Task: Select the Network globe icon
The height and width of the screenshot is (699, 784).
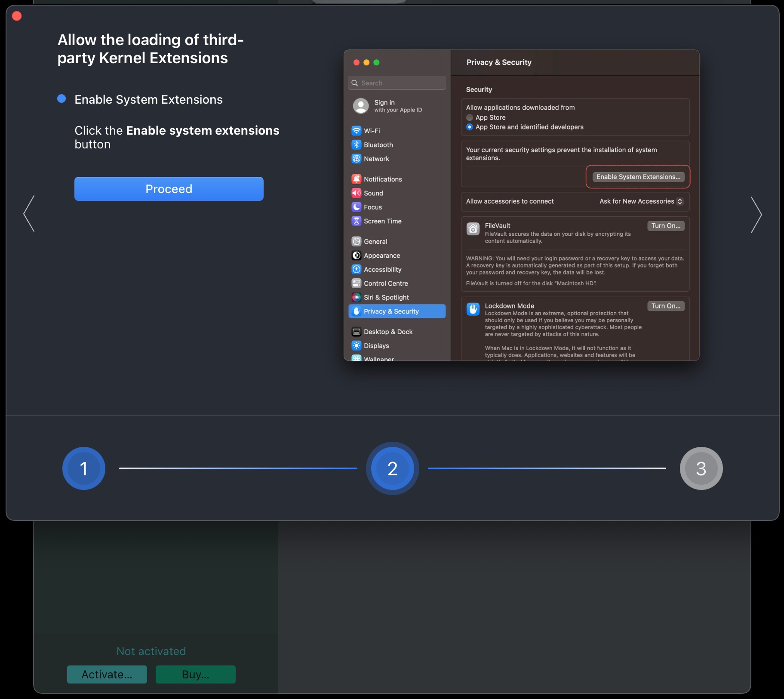Action: pos(357,159)
